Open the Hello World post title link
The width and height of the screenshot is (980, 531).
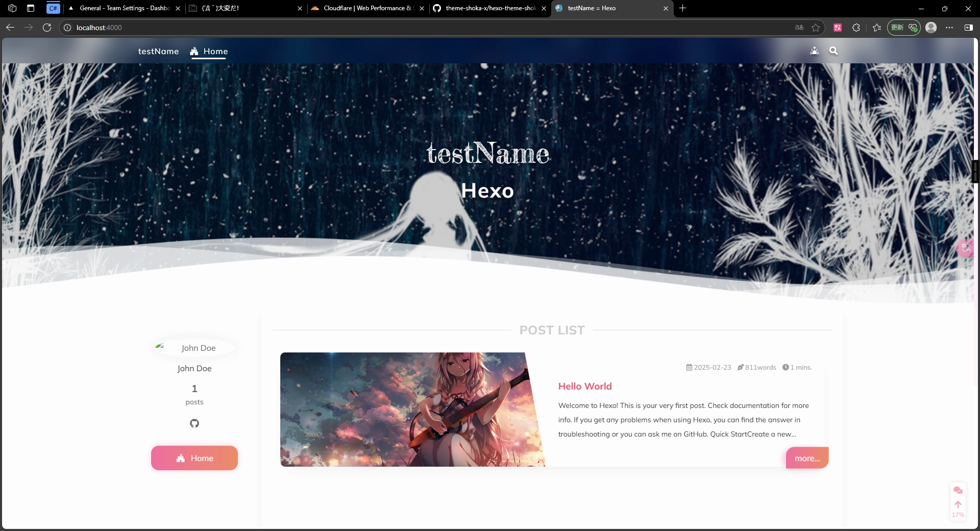tap(585, 387)
